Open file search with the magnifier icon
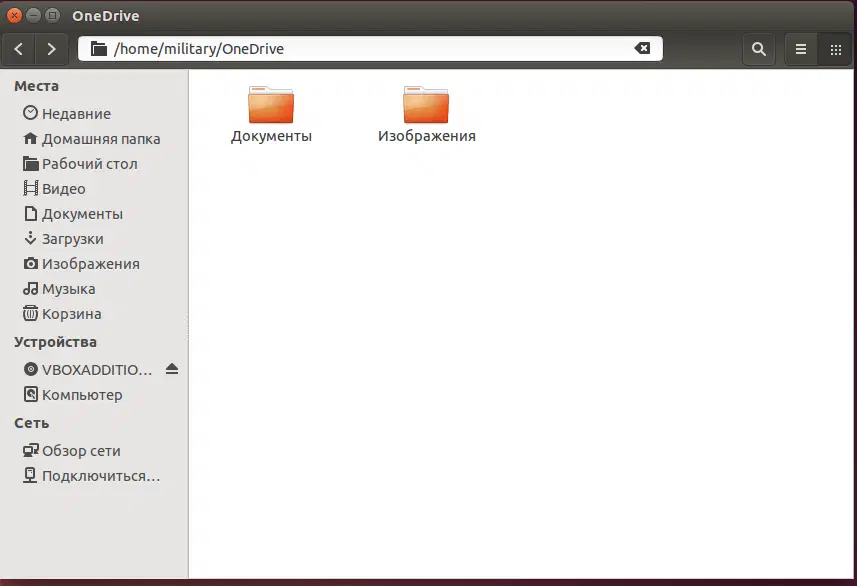Screen dimensions: 857x586 (x=759, y=49)
